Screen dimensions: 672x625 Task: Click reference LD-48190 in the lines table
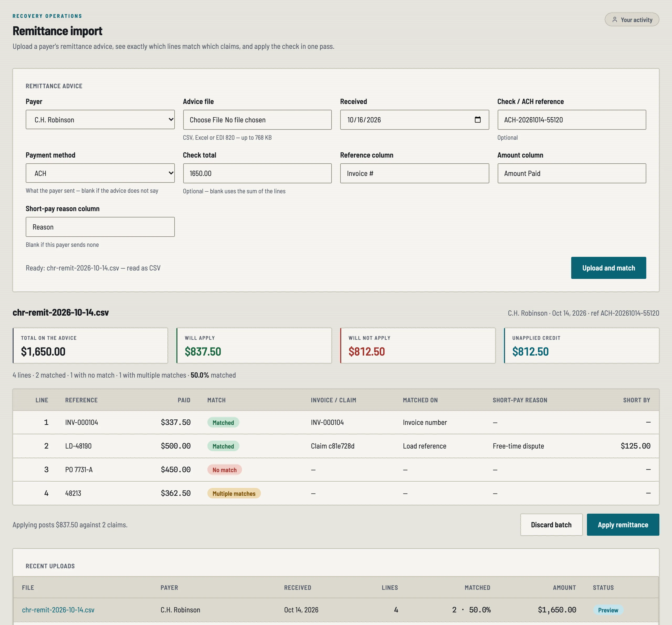click(78, 446)
